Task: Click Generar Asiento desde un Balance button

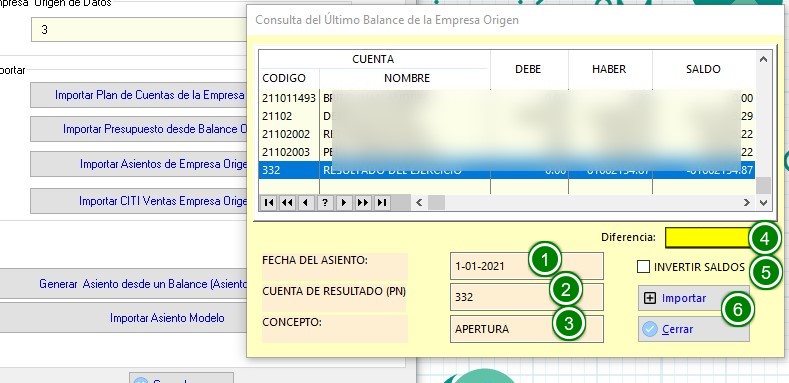Action: [x=123, y=284]
